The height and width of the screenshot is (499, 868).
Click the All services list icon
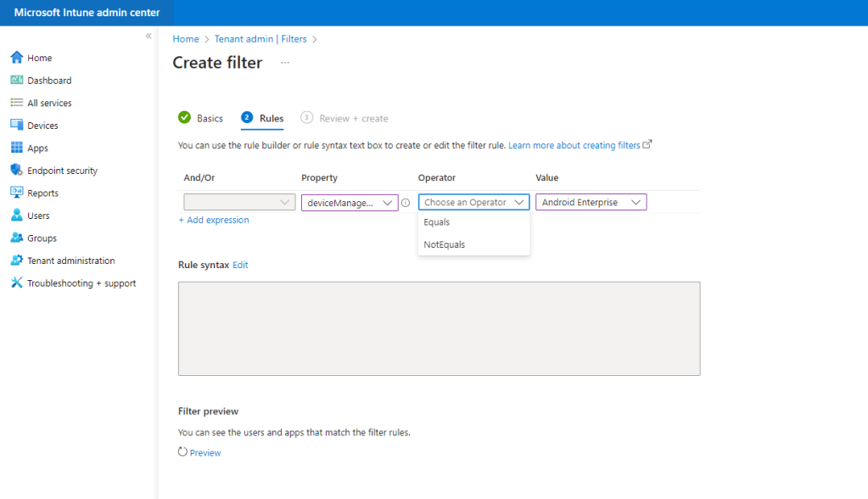[x=16, y=103]
